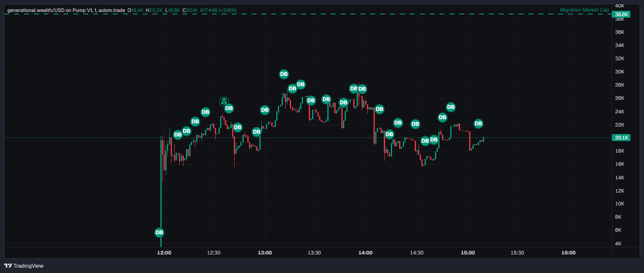Click the 12:00 time axis label
Image resolution: width=644 pixels, height=273 pixels.
click(x=164, y=253)
